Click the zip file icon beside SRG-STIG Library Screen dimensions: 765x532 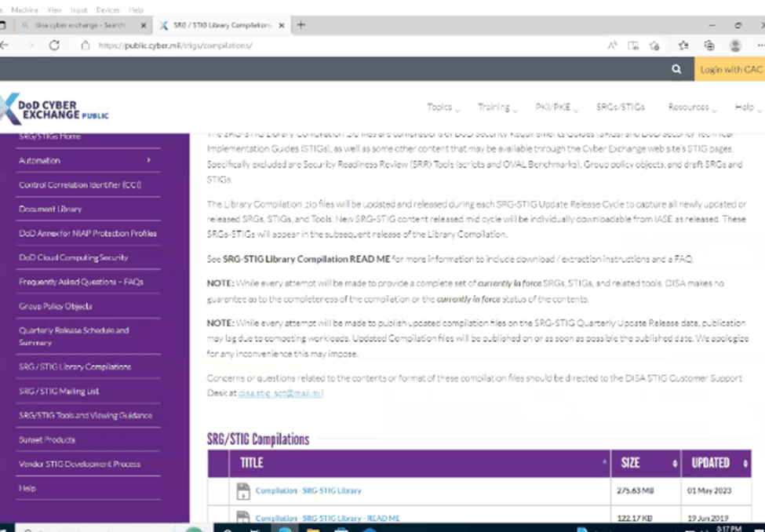click(x=242, y=491)
